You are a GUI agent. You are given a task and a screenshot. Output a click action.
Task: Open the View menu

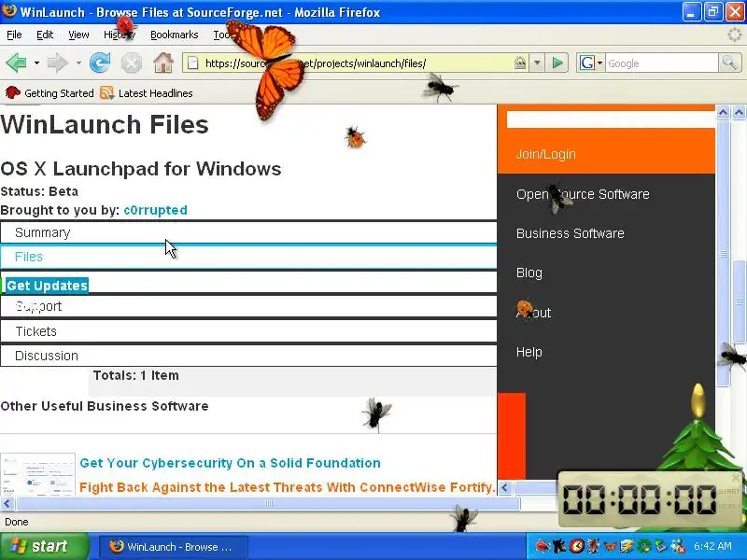click(78, 35)
